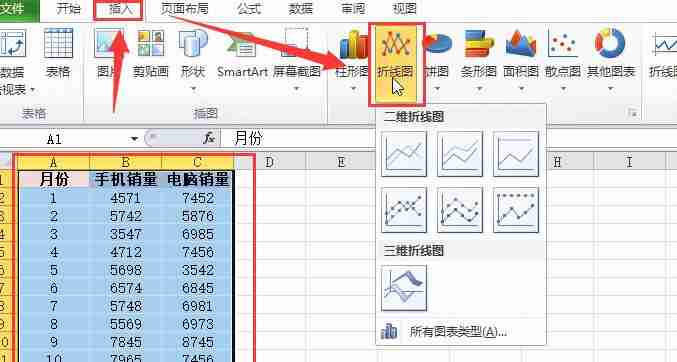677x362 pixels.
Task: Open the 文件 (File) tab
Action: pyautogui.click(x=17, y=9)
